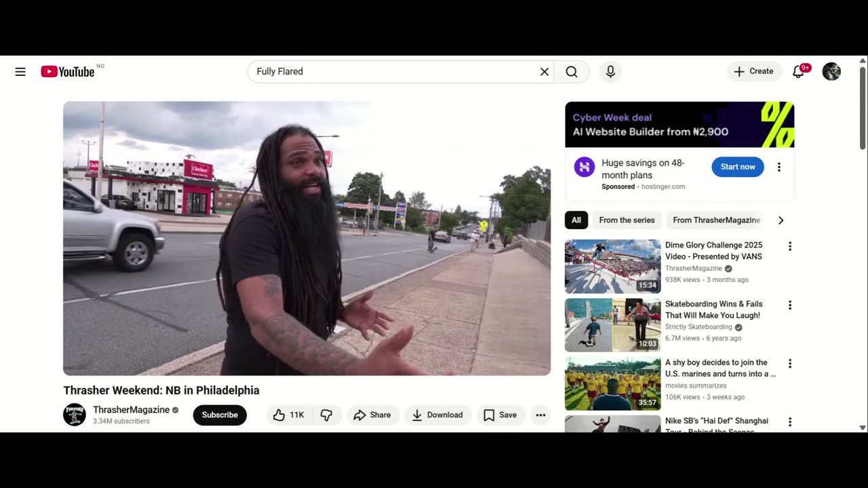This screenshot has width=868, height=488.
Task: Open the Hostinger ad options menu
Action: 778,167
